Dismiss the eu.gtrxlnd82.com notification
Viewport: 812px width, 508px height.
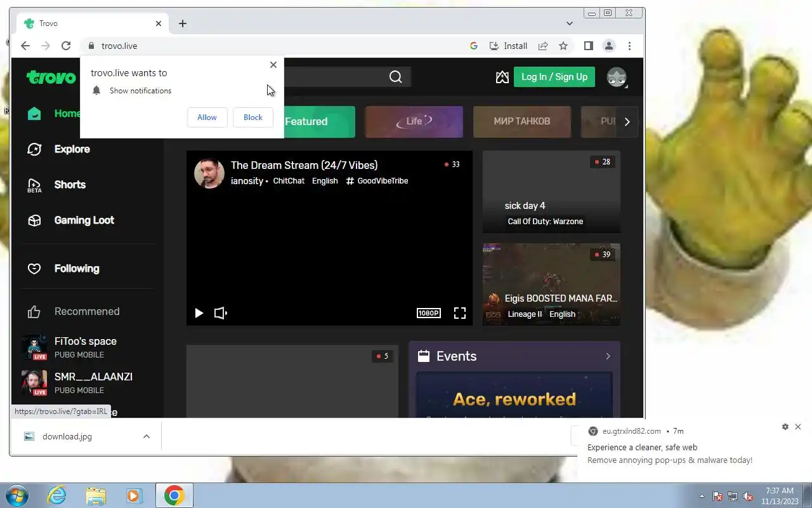tap(798, 427)
